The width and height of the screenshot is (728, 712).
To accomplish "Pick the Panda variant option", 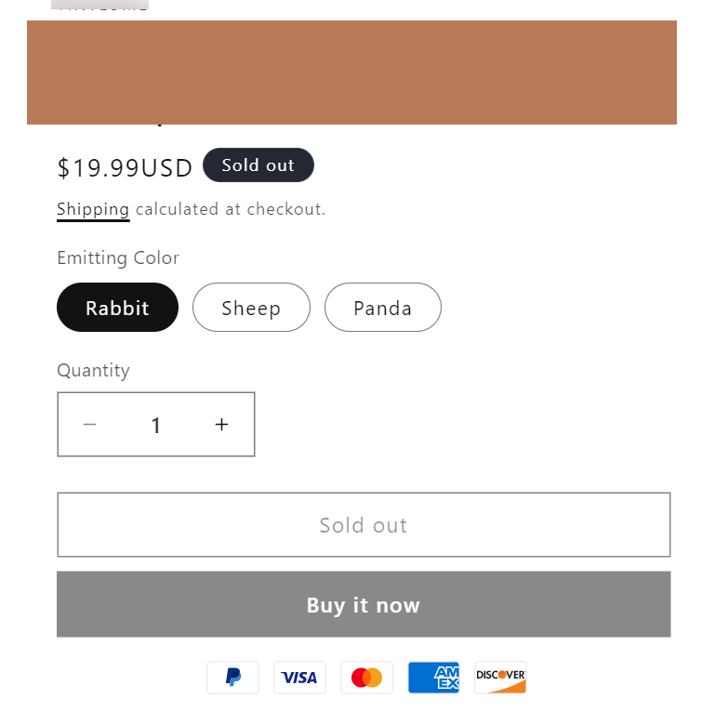I will click(x=382, y=308).
